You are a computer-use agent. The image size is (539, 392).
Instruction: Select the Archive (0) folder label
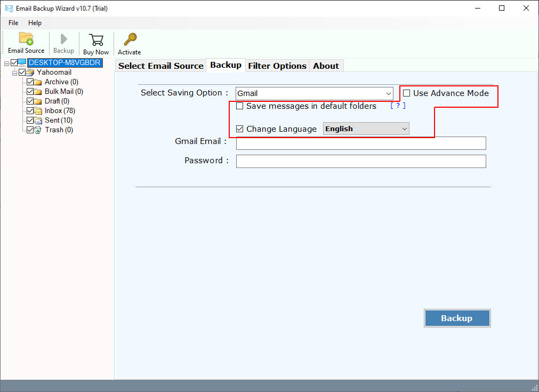[61, 82]
